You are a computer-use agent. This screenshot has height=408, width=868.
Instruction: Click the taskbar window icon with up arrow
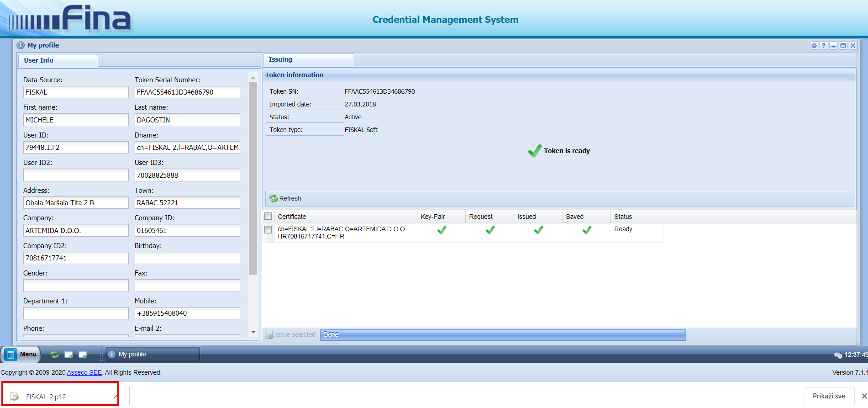click(x=83, y=355)
